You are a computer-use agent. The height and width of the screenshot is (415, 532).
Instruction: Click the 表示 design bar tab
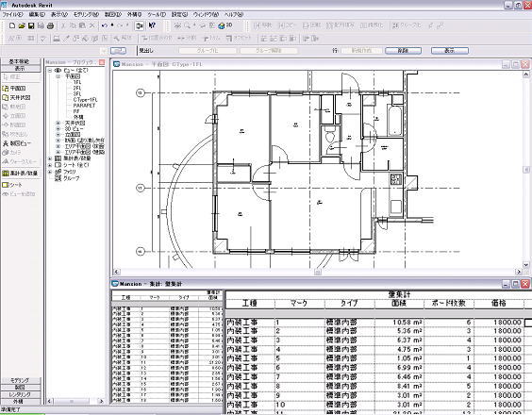[x=20, y=68]
